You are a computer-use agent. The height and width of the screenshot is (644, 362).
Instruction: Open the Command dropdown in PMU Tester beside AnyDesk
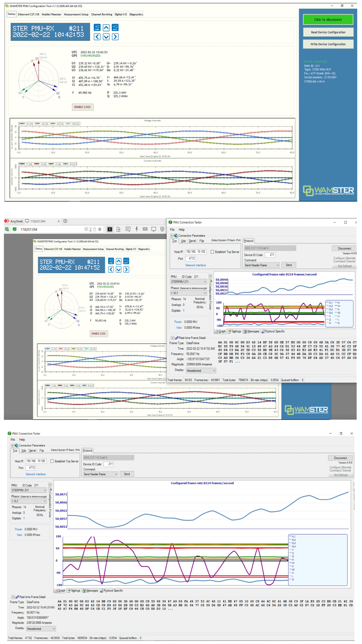pyautogui.click(x=262, y=265)
